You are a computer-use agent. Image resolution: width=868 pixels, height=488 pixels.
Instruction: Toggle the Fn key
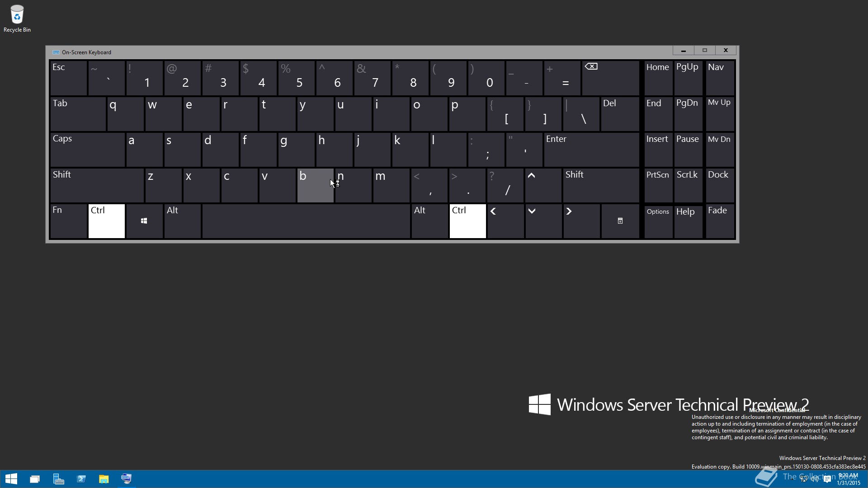[x=68, y=221]
